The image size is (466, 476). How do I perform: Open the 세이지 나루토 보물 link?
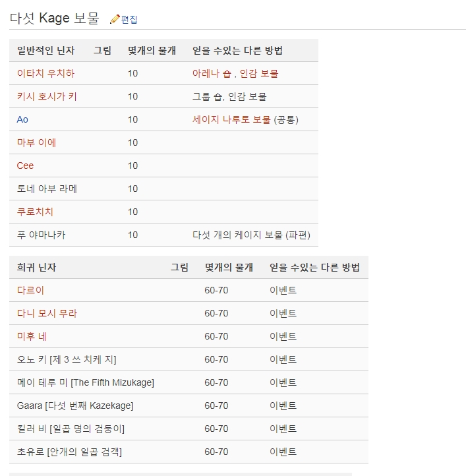231,119
